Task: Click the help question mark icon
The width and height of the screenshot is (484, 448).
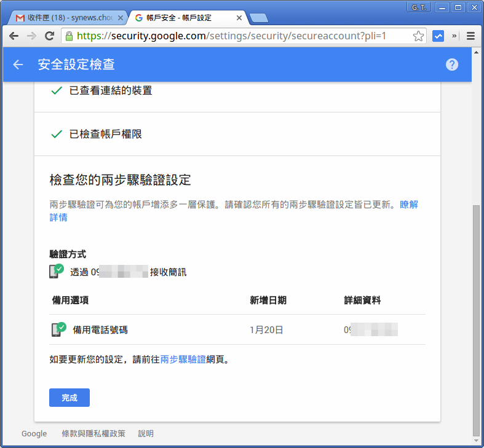Action: 452,65
